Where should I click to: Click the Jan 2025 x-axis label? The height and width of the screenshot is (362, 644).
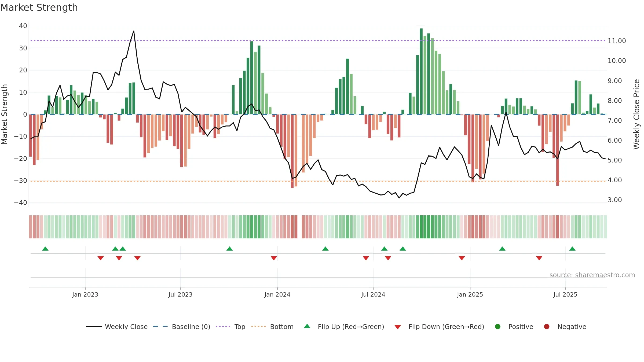click(470, 294)
